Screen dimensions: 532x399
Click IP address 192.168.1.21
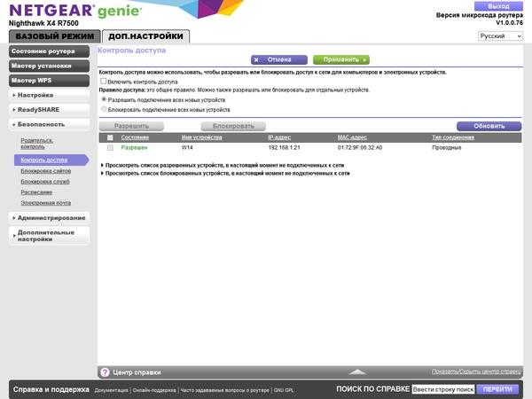(284, 147)
